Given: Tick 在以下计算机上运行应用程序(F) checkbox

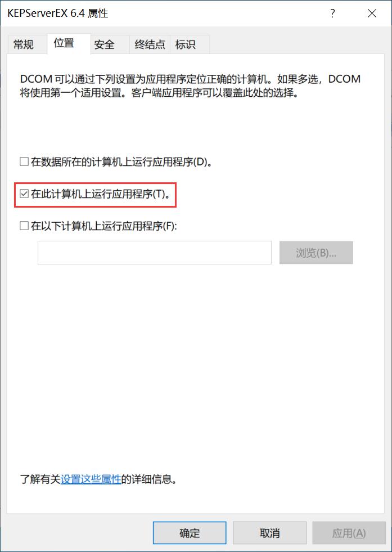Looking at the screenshot, I should tap(24, 226).
